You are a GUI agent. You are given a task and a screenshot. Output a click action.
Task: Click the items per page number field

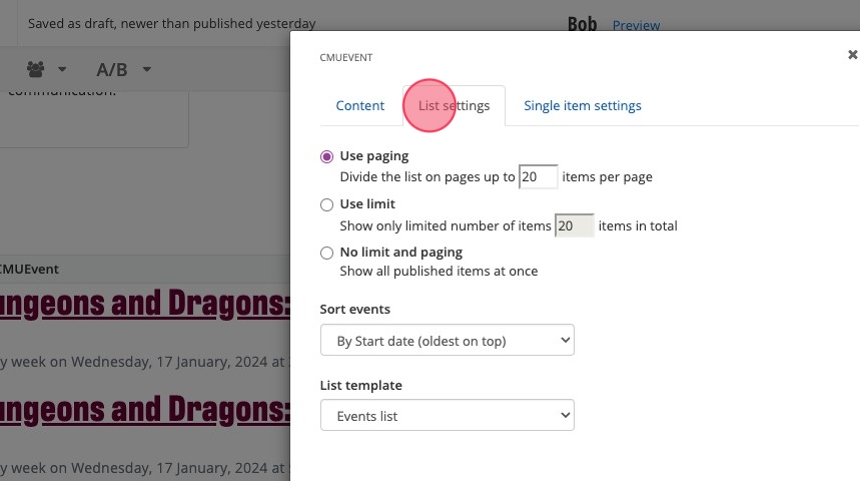point(538,177)
